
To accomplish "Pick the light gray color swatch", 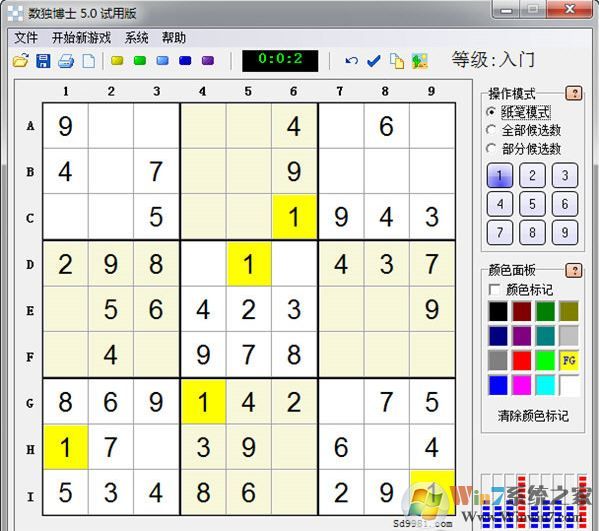I will 569,336.
